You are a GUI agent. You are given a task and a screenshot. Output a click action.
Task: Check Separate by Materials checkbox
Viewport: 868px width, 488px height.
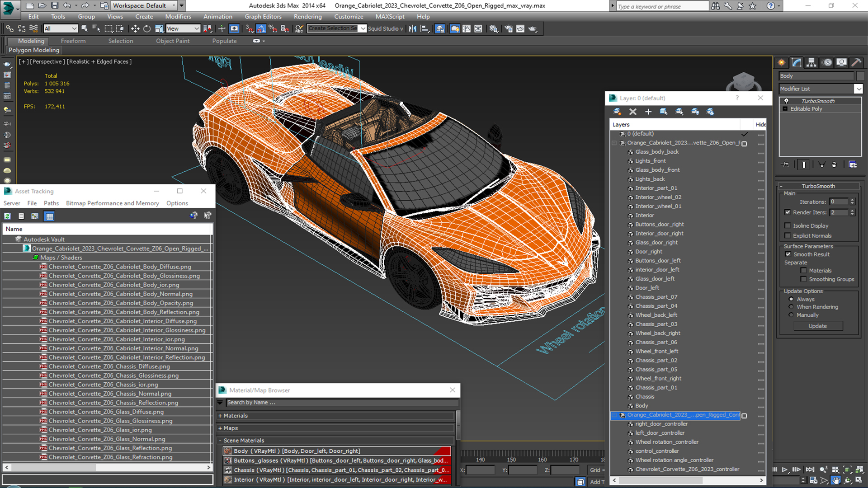[x=803, y=271]
